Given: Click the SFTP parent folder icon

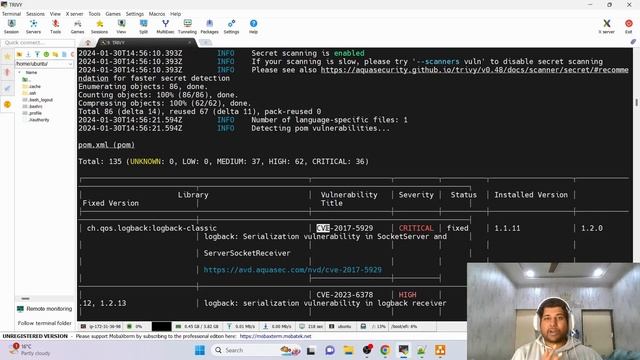Looking at the screenshot, I should click(x=19, y=54).
